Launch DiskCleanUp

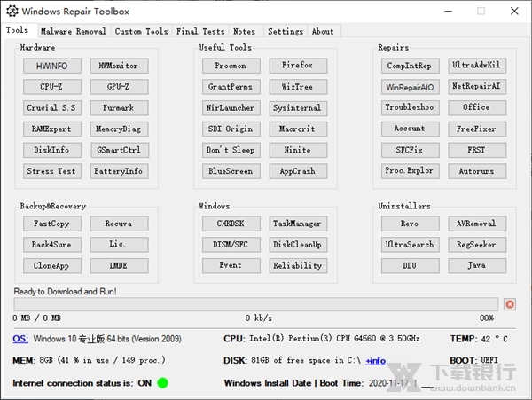[298, 245]
